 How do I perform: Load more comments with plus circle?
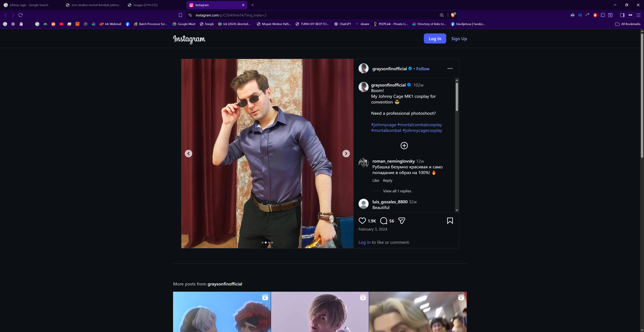click(x=404, y=146)
